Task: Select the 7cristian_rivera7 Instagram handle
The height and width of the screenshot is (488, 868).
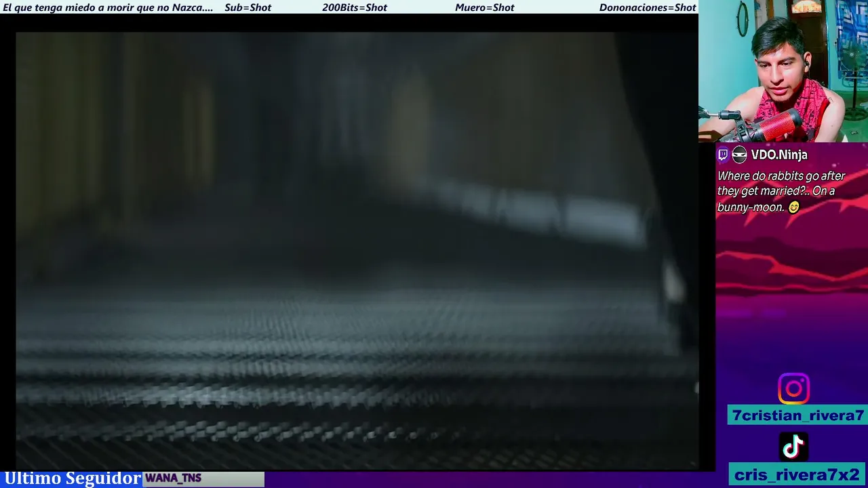Action: (797, 415)
